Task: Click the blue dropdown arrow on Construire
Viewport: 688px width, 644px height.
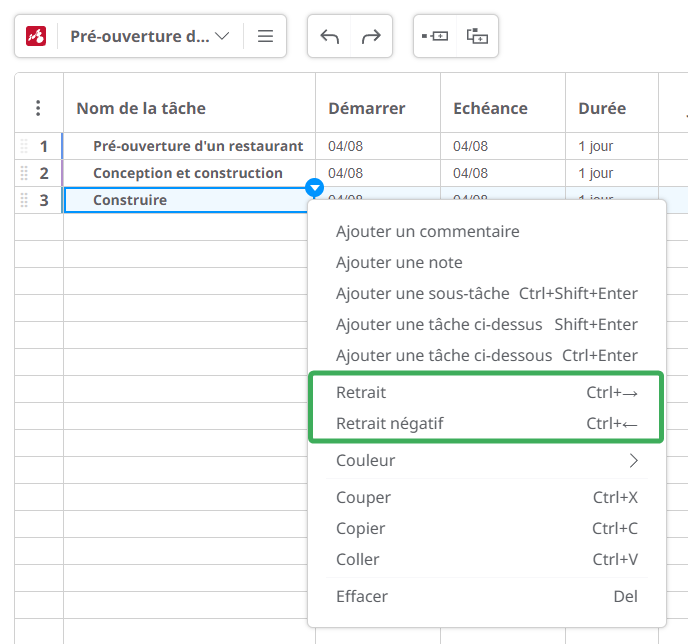Action: [x=315, y=188]
